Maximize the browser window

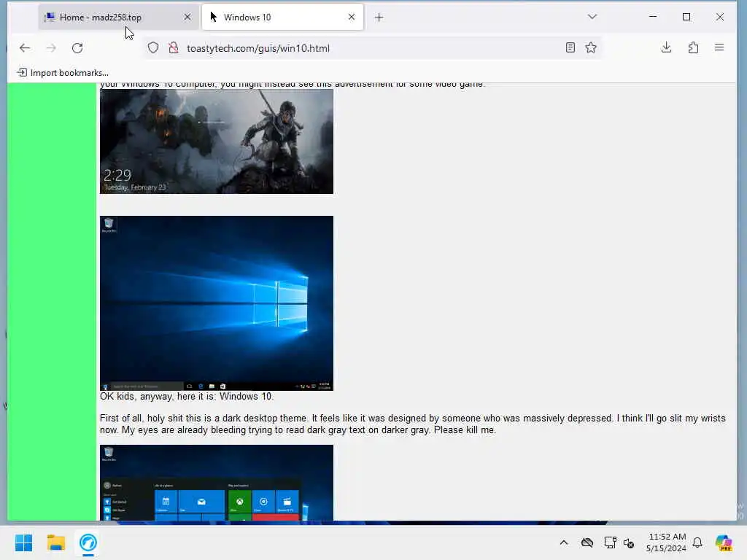(686, 17)
